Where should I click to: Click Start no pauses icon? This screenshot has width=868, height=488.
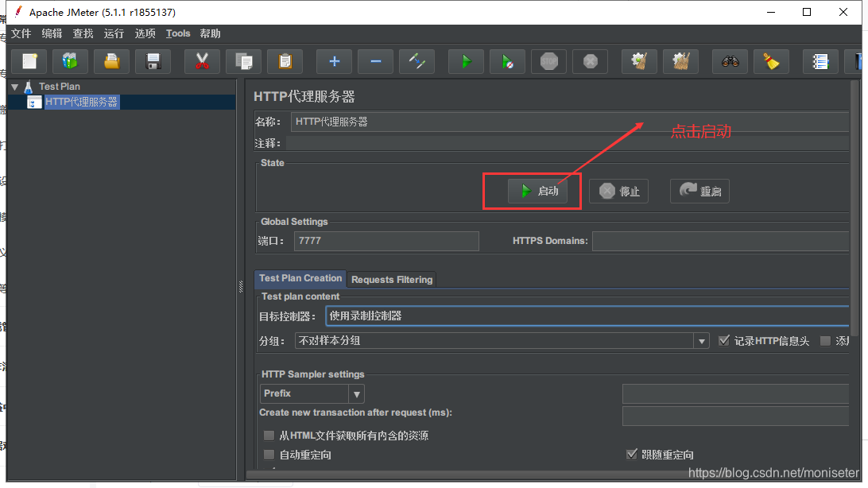(x=507, y=61)
